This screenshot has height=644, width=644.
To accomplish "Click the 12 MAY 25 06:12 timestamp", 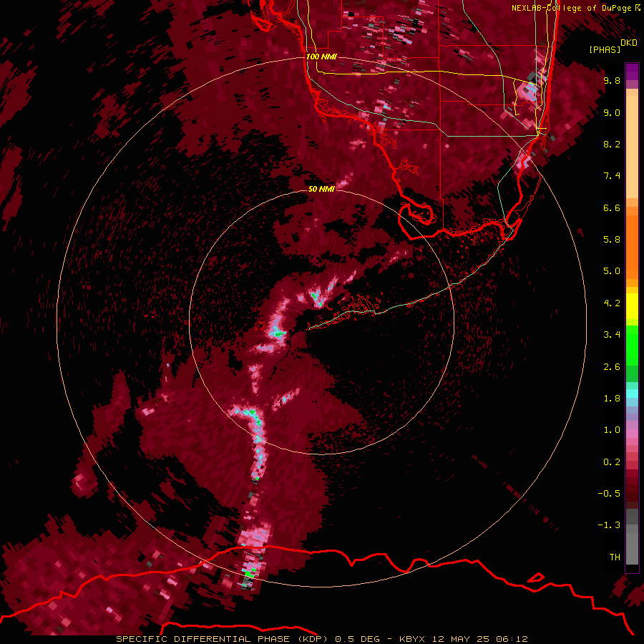I will click(480, 639).
